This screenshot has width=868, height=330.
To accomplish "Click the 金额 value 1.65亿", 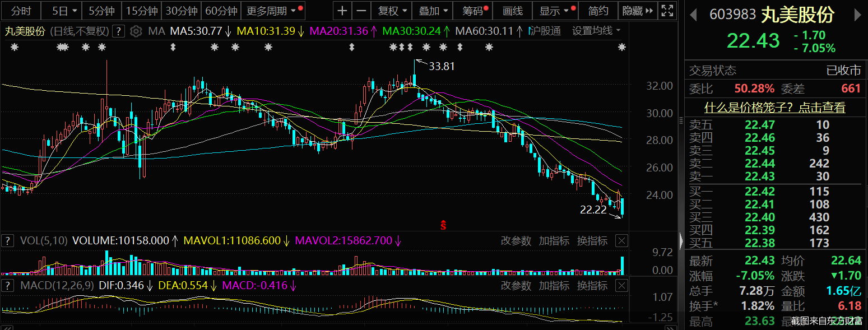I will tap(844, 291).
